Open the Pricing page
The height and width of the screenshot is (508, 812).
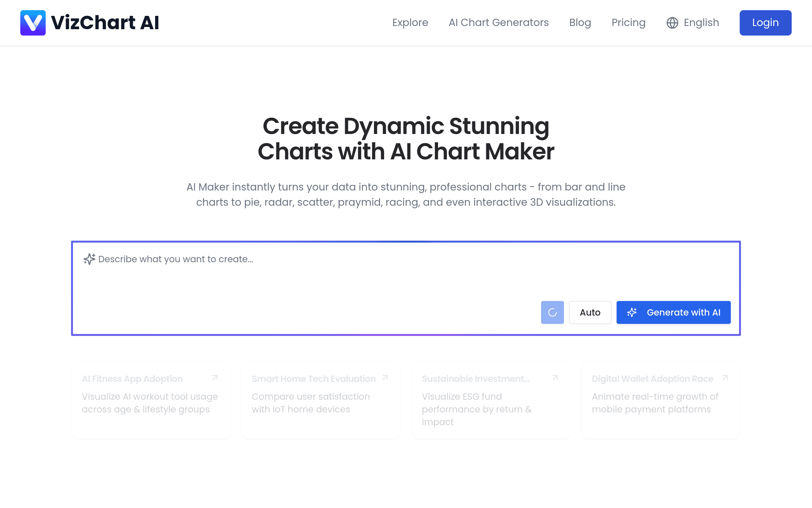click(x=628, y=23)
